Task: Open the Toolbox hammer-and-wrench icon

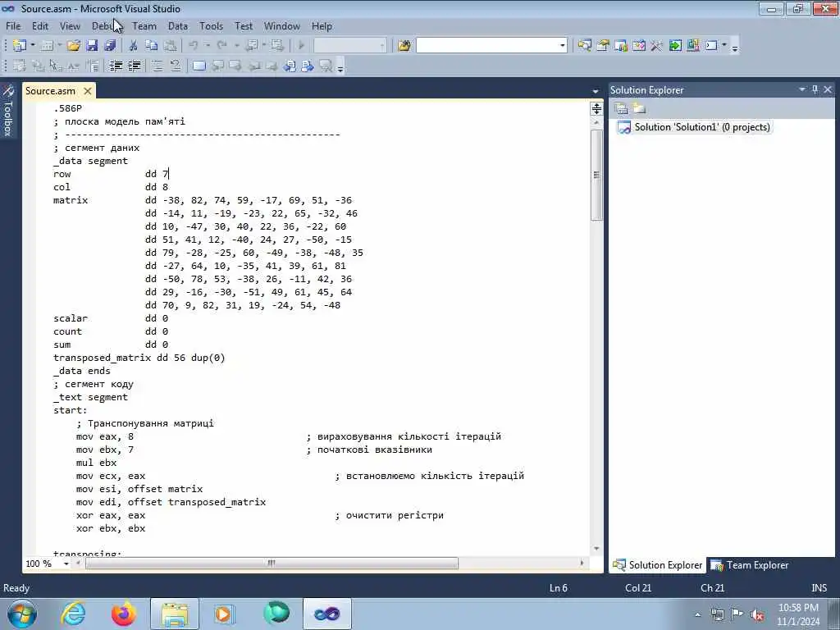Action: 657,46
